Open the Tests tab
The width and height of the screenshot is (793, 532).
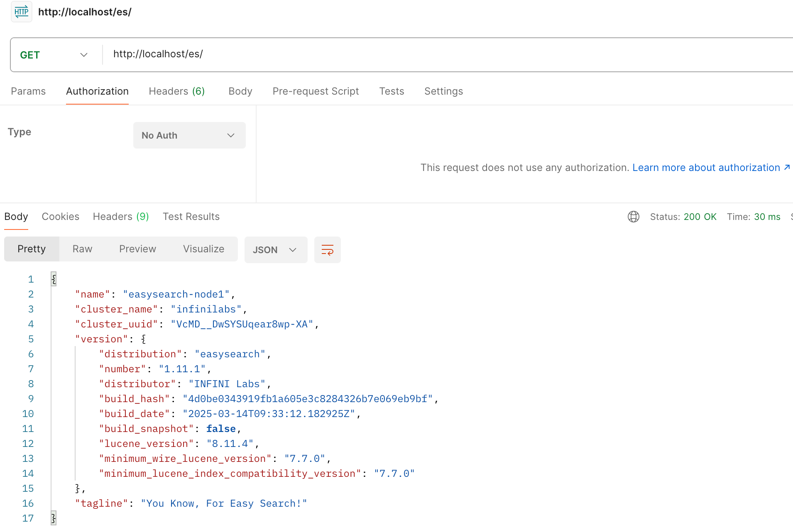coord(392,91)
